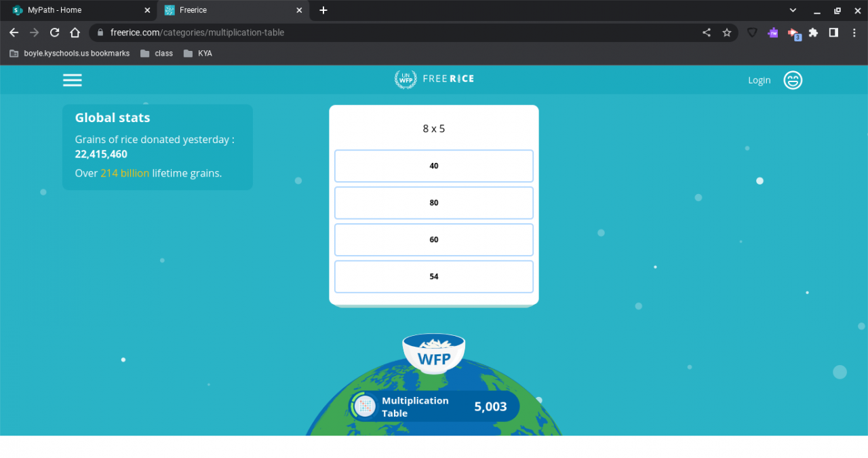Reload the Freerice page
Screen dimensions: 868x458
pyautogui.click(x=55, y=33)
